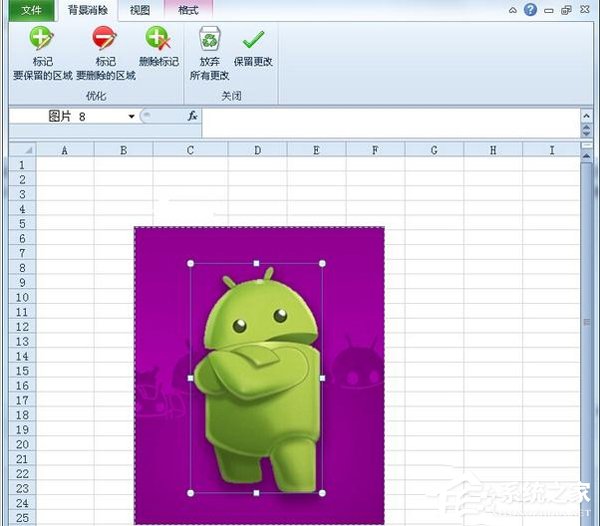This screenshot has width=600, height=526.
Task: Click left-middle handle of removal selection box
Action: pos(191,378)
